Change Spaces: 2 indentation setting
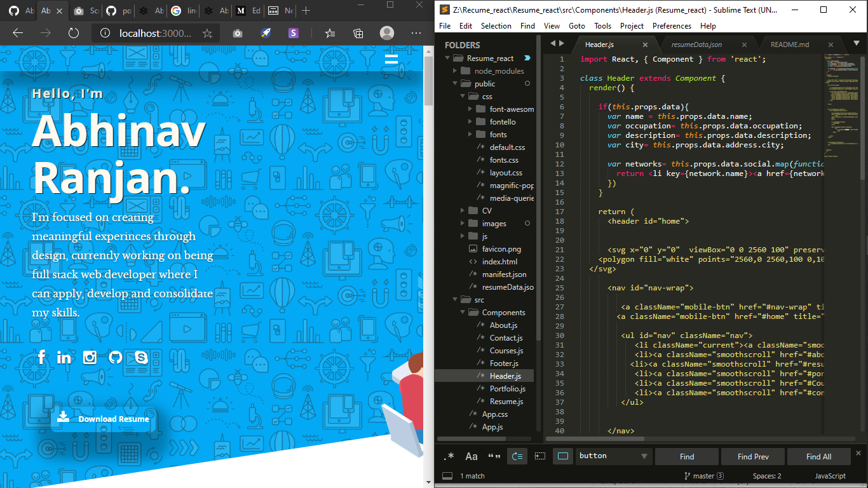 coord(766,475)
